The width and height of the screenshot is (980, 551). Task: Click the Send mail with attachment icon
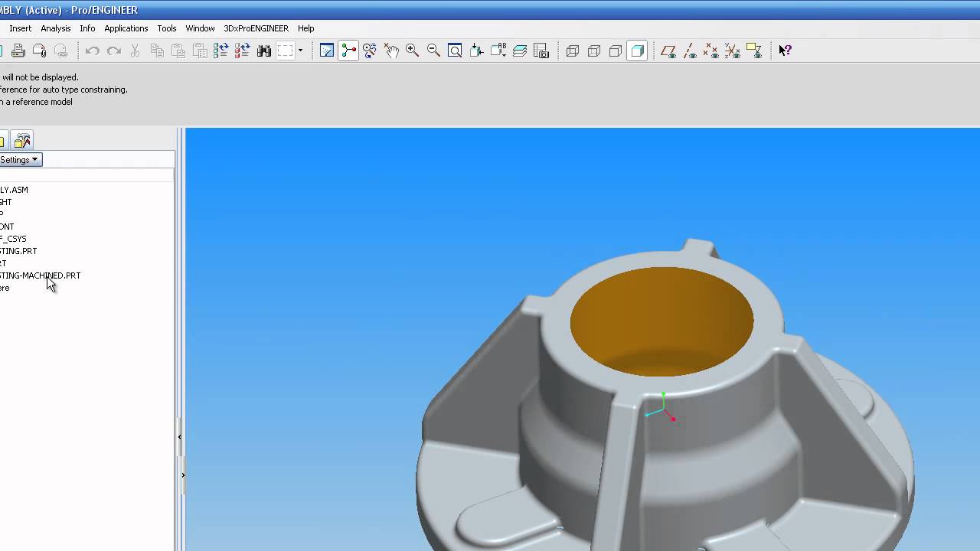coord(40,51)
